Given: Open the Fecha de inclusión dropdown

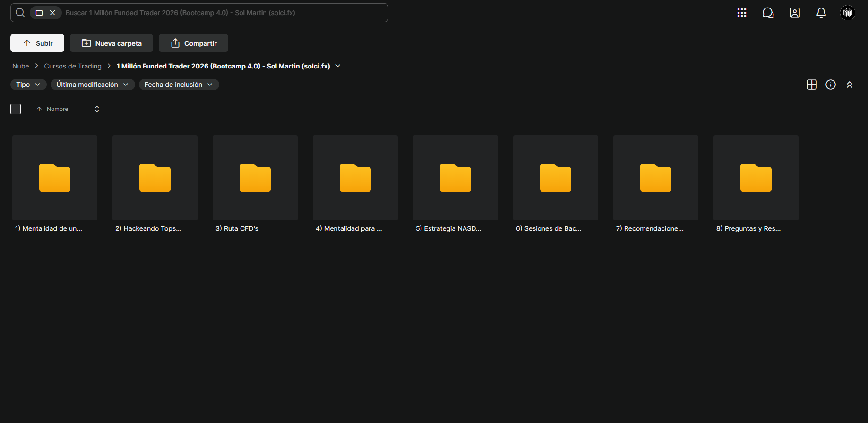Looking at the screenshot, I should point(179,85).
